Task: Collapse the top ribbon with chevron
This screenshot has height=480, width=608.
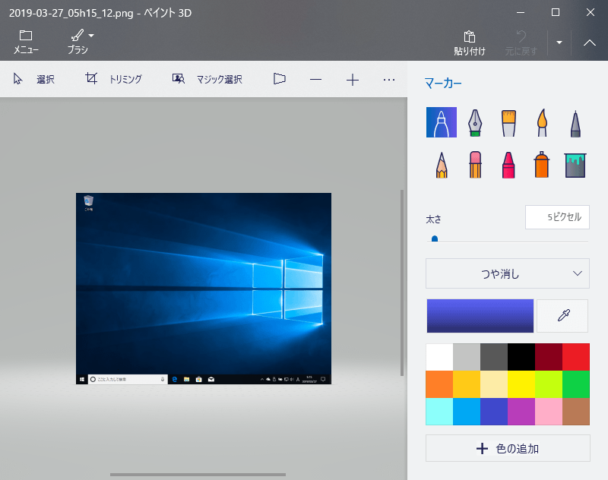Action: pos(589,42)
